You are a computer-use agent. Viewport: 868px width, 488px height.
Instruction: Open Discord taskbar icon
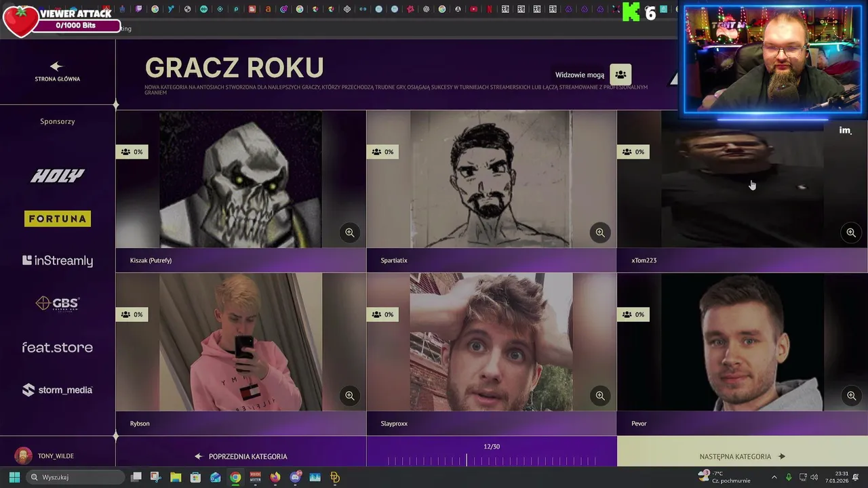tap(295, 477)
